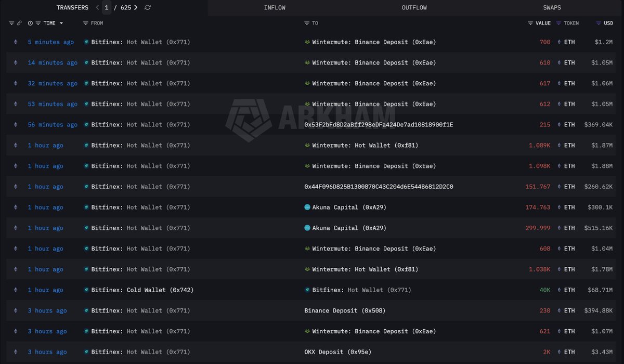Open the chain filter icon in header
624x364 pixels.
click(11, 23)
